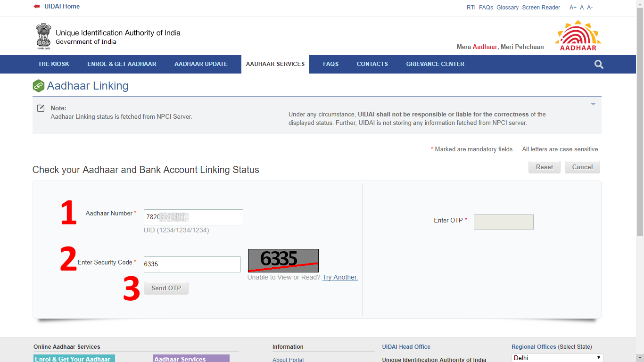Click the red back arrow beside UIDAI Home
This screenshot has width=644, height=362.
(37, 7)
